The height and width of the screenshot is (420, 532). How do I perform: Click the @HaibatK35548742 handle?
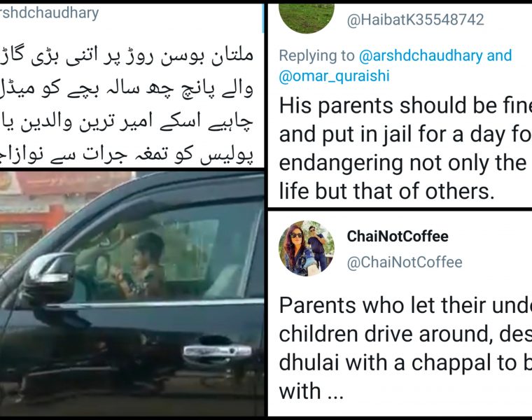tap(415, 20)
